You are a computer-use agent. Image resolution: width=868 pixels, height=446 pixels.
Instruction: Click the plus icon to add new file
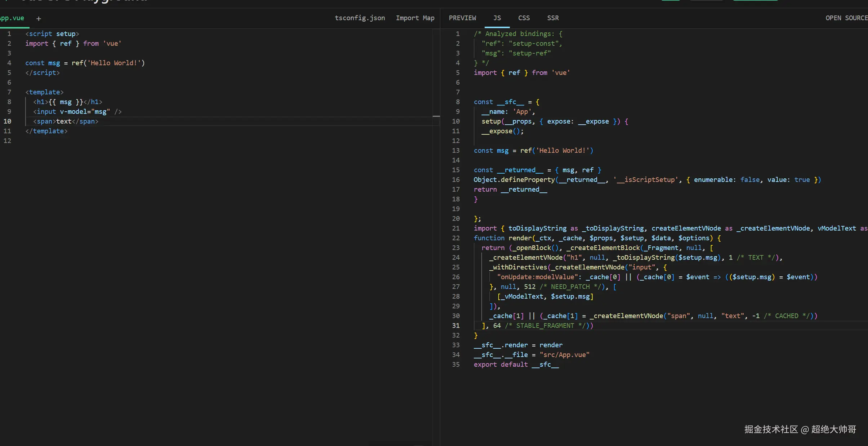tap(39, 18)
